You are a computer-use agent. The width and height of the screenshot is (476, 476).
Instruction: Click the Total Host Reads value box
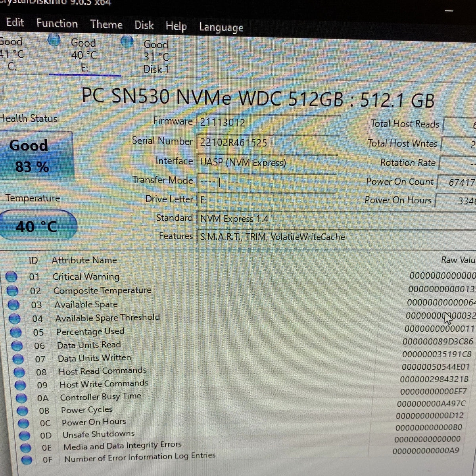(459, 125)
